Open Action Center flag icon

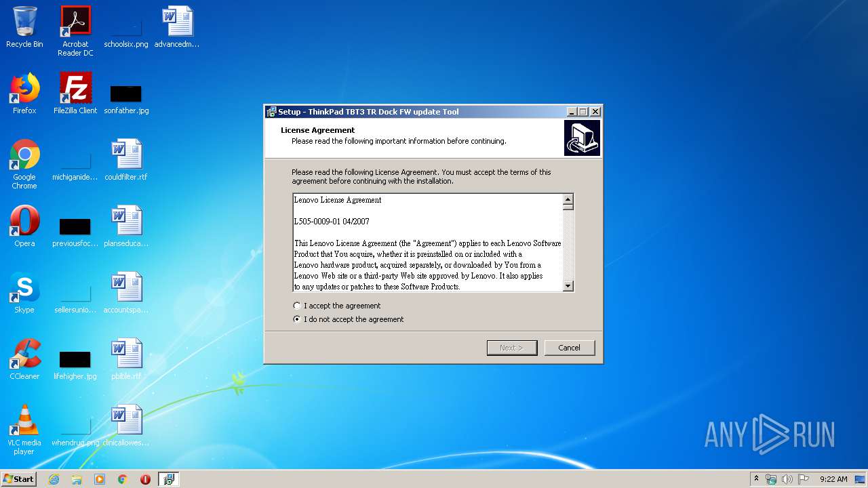(803, 479)
